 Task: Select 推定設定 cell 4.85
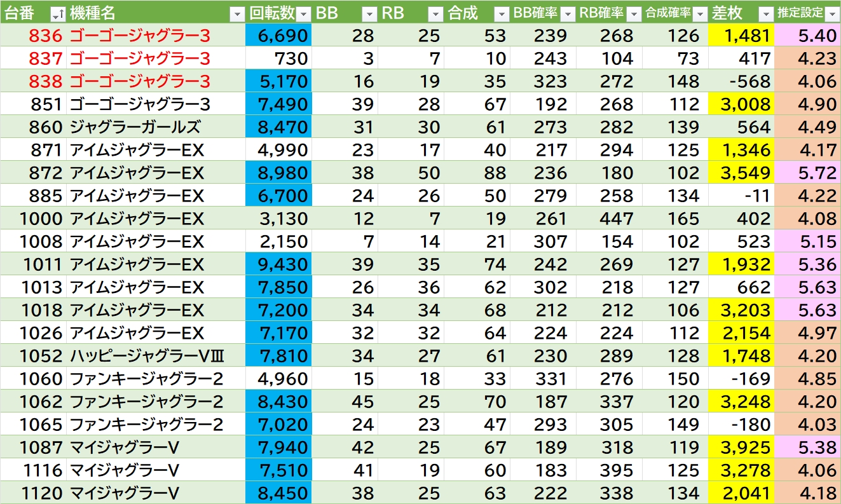(x=807, y=379)
